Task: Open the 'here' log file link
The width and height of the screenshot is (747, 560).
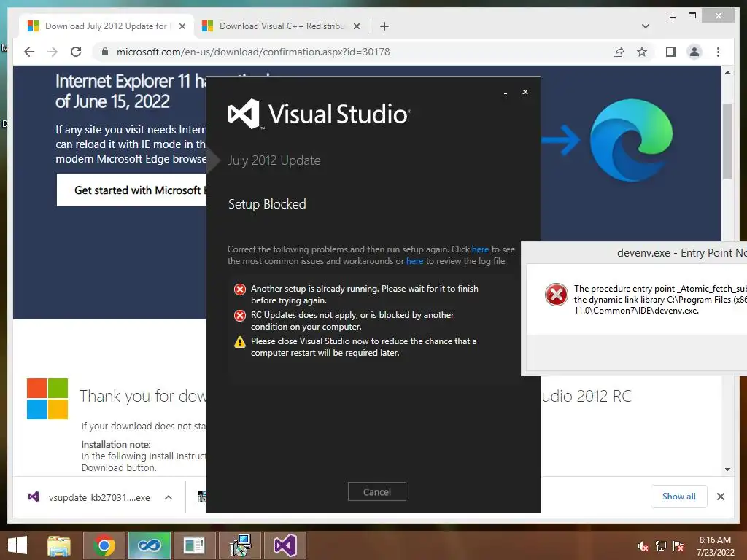Action: click(414, 261)
